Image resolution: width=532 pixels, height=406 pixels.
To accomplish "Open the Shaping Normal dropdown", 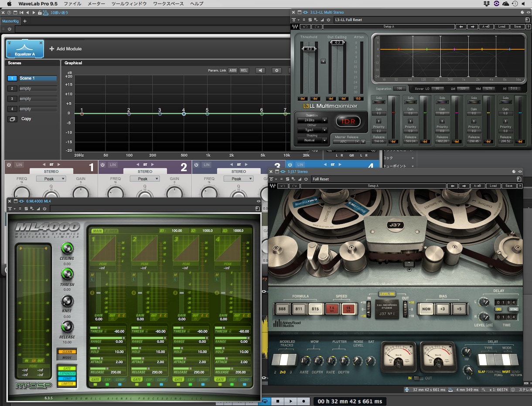I will 312,140.
